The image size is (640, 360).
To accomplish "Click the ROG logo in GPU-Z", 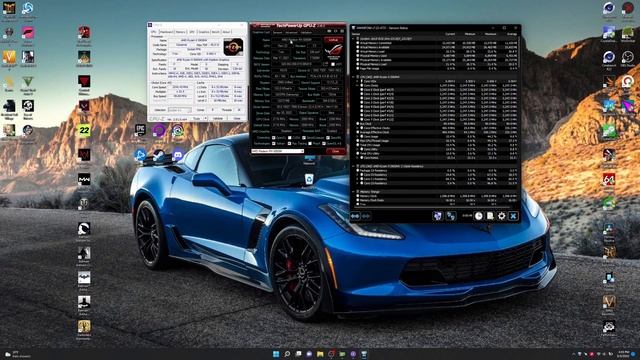I will pos(334,52).
